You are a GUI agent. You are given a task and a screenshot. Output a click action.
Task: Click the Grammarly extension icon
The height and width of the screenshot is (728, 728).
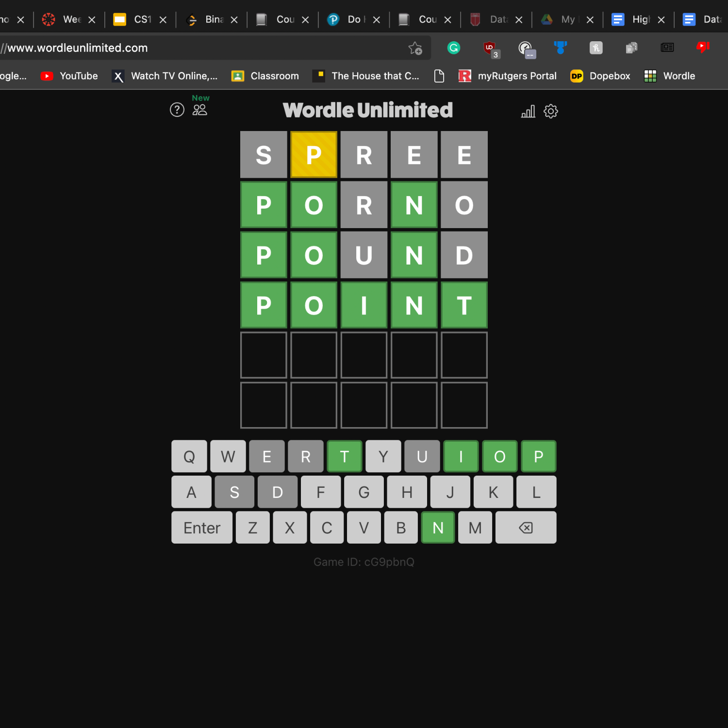tap(454, 48)
